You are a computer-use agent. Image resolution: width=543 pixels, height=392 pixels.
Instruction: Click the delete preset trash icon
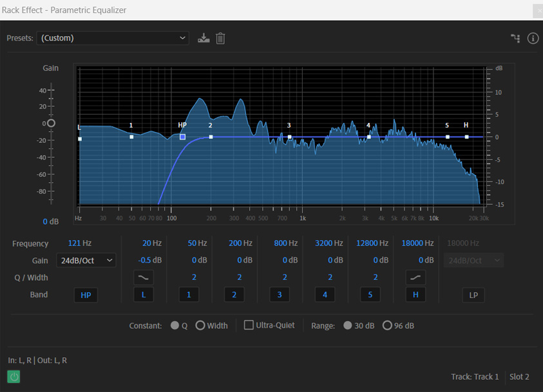pos(220,38)
